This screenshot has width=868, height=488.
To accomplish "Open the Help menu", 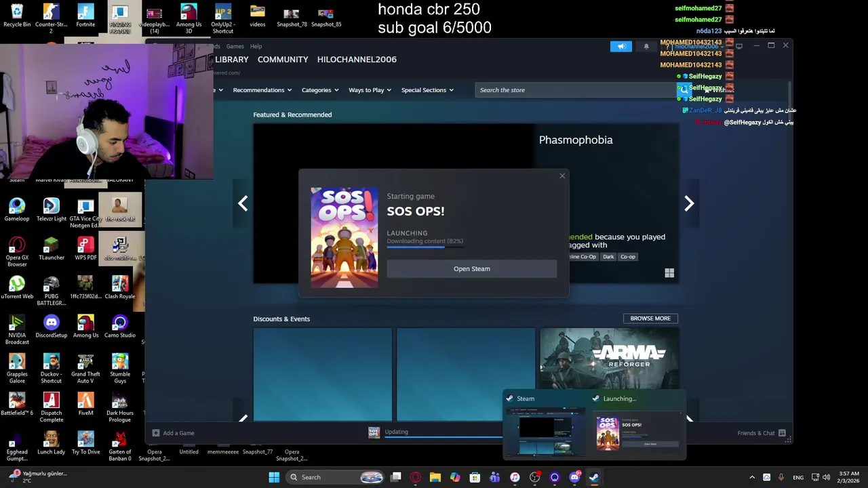I will 256,46.
